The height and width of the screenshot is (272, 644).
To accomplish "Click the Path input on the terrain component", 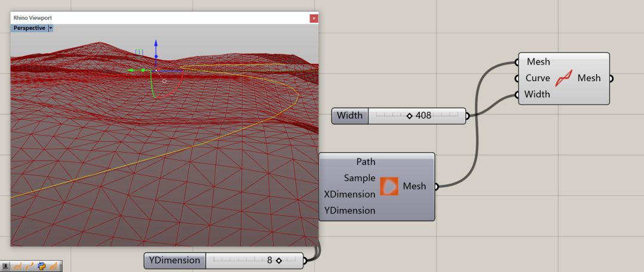I will (x=366, y=162).
